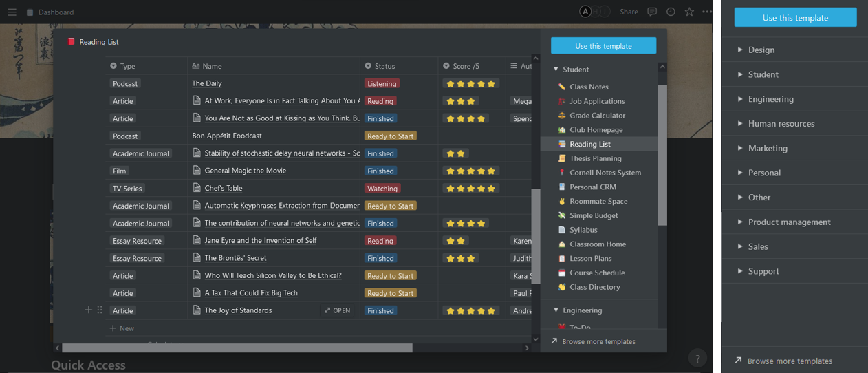Viewport: 868px width, 373px height.
Task: Open the three-dot page options menu
Action: click(x=707, y=12)
